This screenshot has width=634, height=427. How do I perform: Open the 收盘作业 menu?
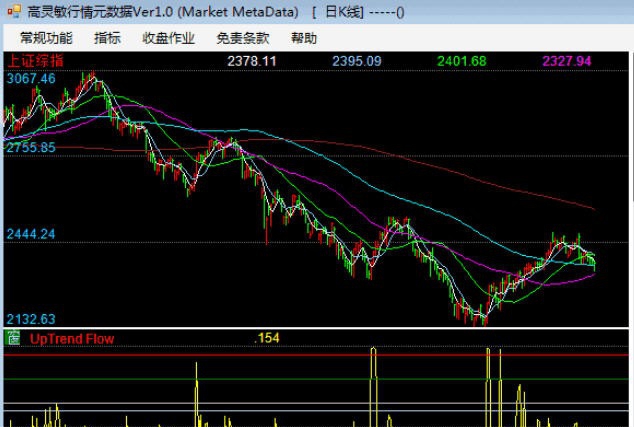coord(168,38)
